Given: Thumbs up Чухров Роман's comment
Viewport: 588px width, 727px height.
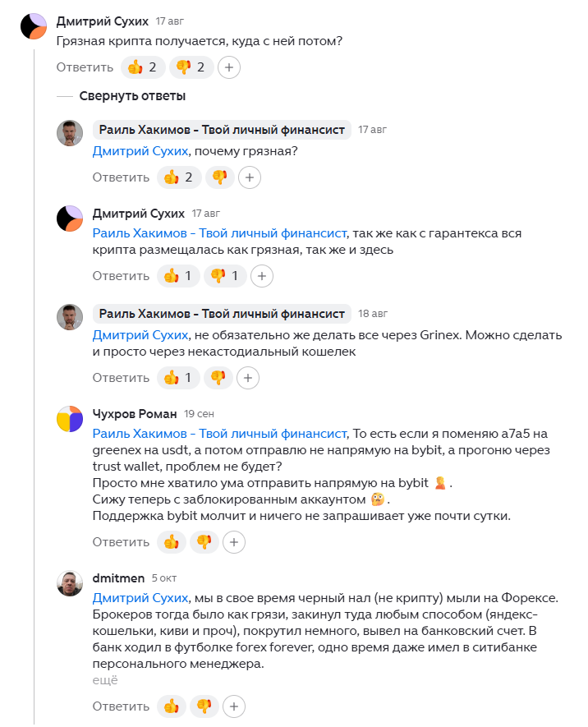Looking at the screenshot, I should click(172, 542).
